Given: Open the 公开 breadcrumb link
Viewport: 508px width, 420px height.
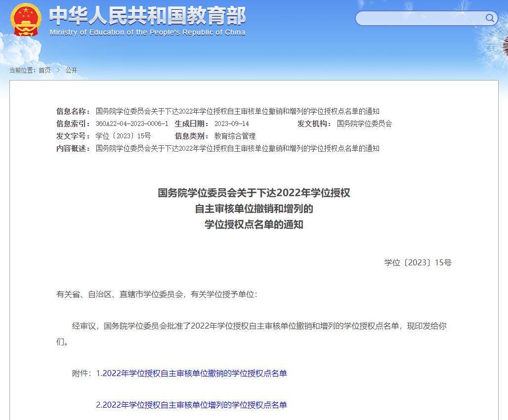Looking at the screenshot, I should [x=71, y=70].
